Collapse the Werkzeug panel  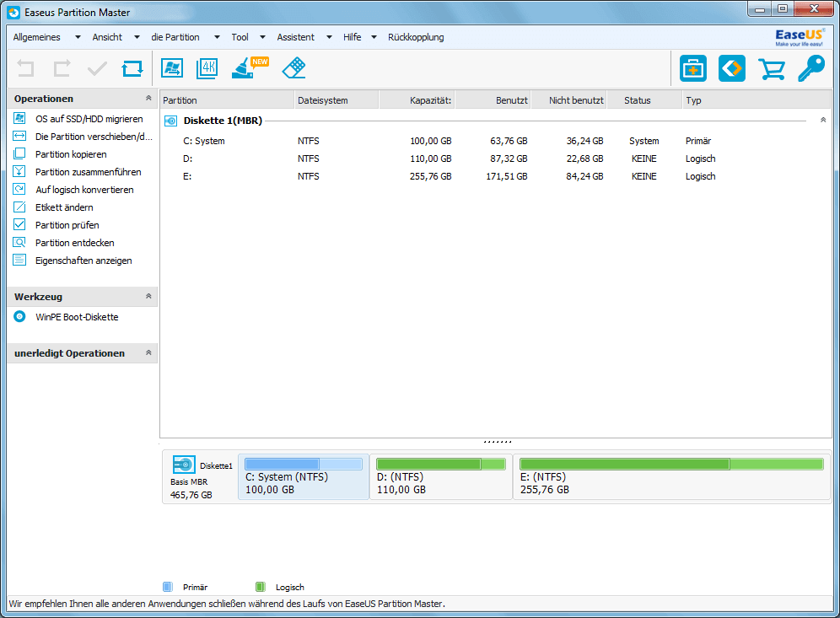(x=148, y=296)
